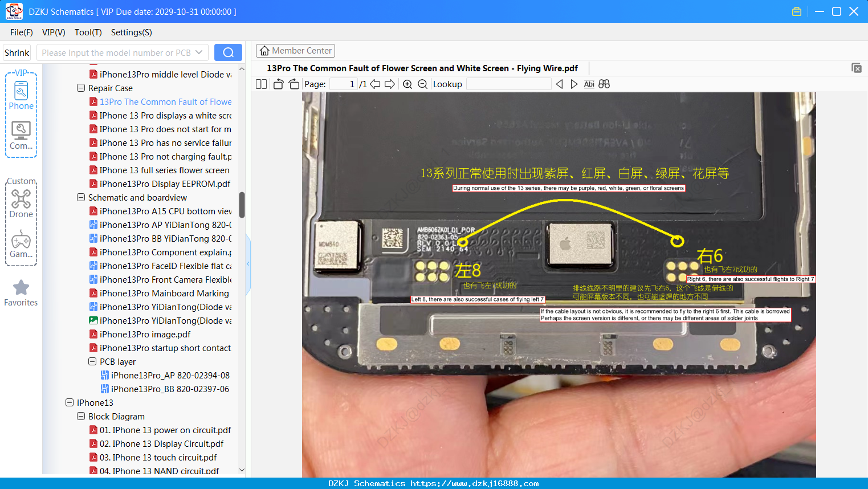Open the model number dropdown arrow

[199, 52]
